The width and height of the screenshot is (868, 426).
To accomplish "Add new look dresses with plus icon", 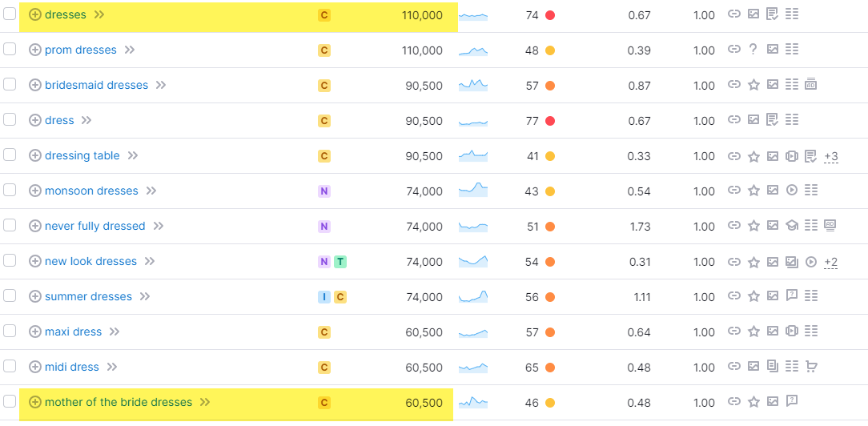I will pos(35,261).
